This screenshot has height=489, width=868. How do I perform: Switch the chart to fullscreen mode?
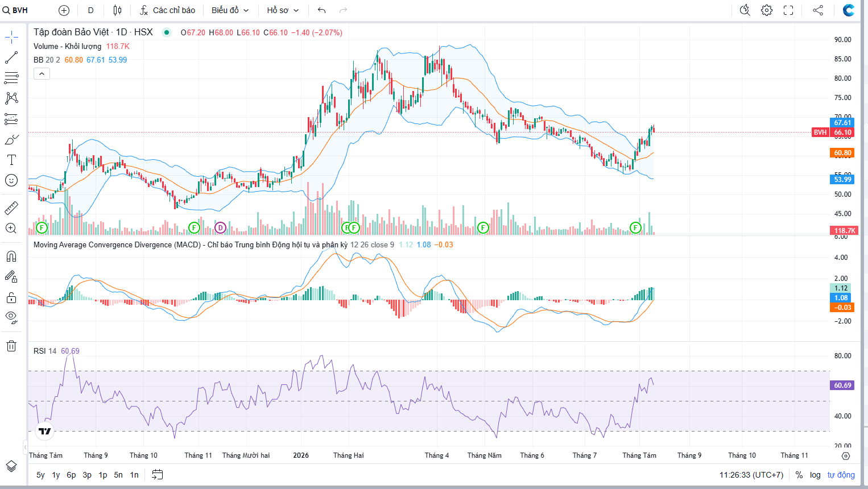(x=788, y=10)
